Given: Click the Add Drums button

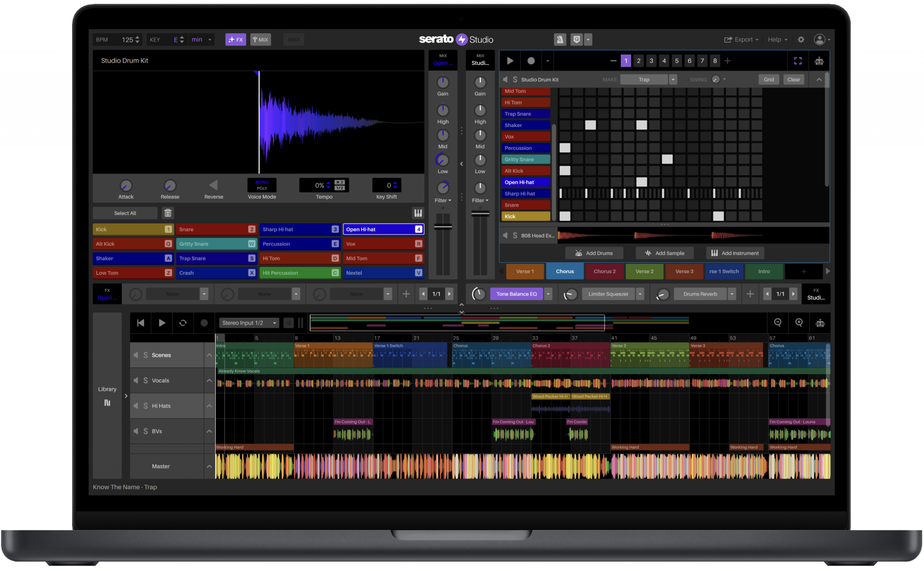Looking at the screenshot, I should pyautogui.click(x=594, y=253).
